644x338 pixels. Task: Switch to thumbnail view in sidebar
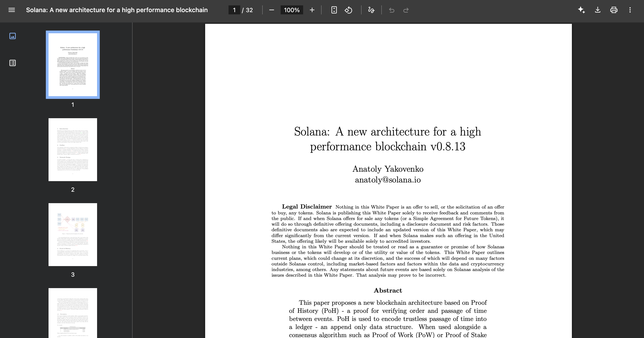pyautogui.click(x=13, y=36)
